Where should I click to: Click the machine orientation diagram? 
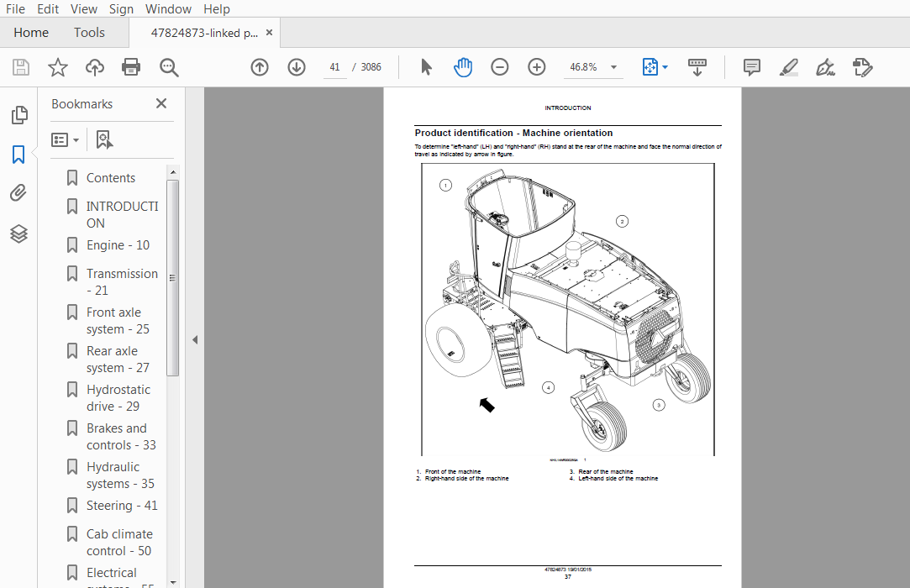pyautogui.click(x=567, y=309)
